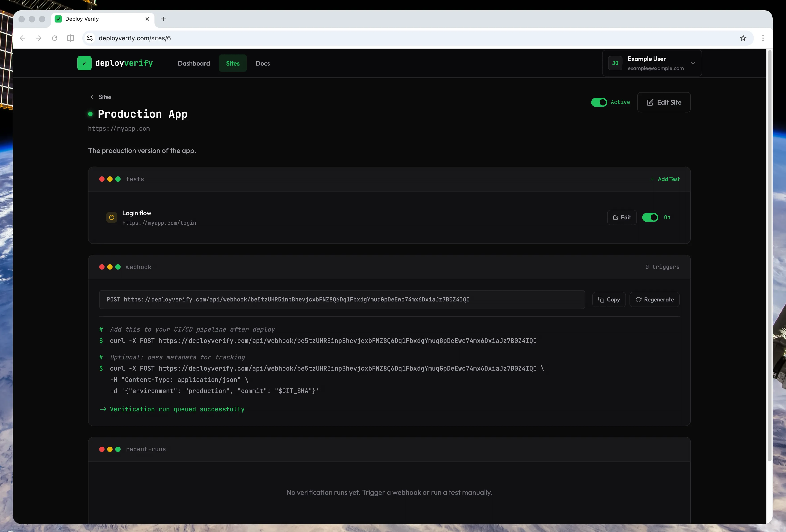This screenshot has width=786, height=532.
Task: Select the Login flow test clock icon
Action: tap(111, 217)
